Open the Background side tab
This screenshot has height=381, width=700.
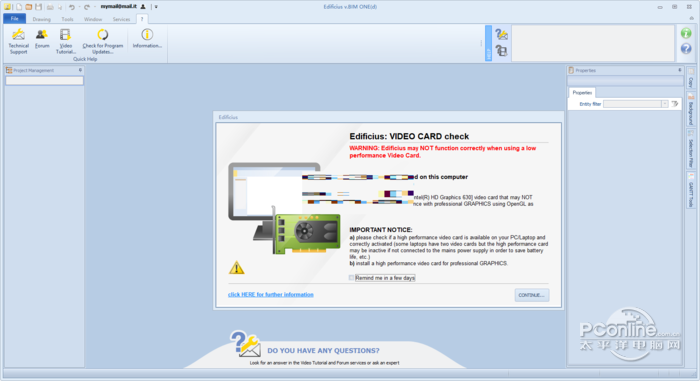691,109
